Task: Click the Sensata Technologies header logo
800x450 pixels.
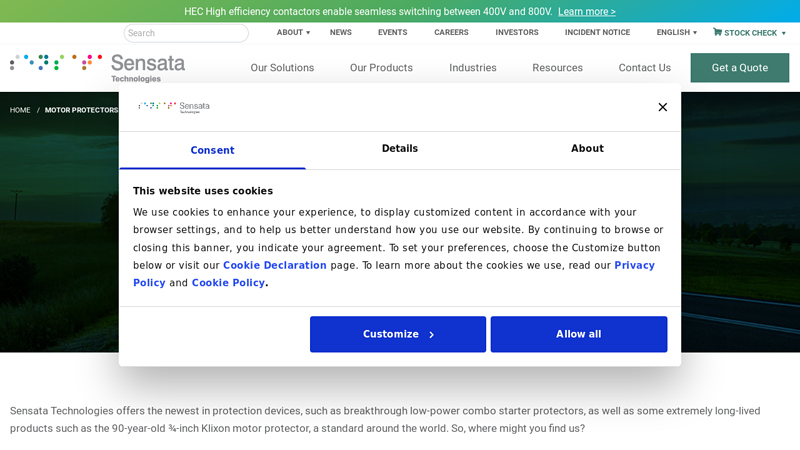Action: click(x=98, y=67)
